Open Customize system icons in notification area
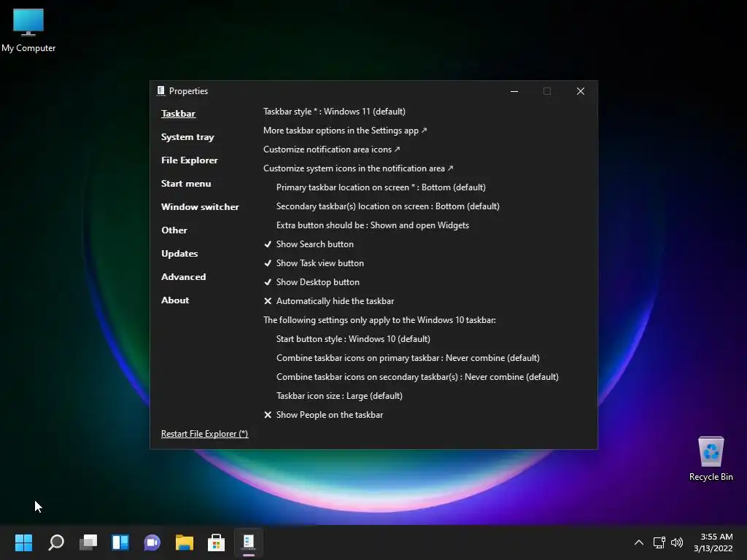The width and height of the screenshot is (747, 560). (x=358, y=168)
